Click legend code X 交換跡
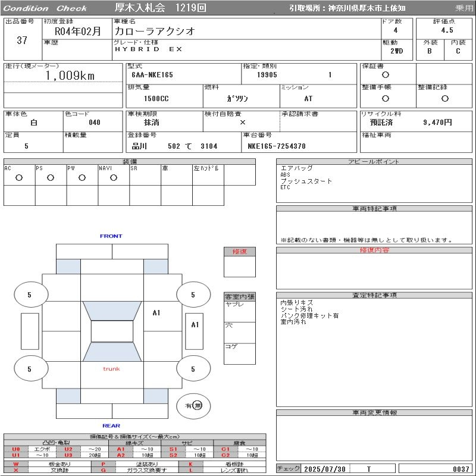 [x=48, y=470]
